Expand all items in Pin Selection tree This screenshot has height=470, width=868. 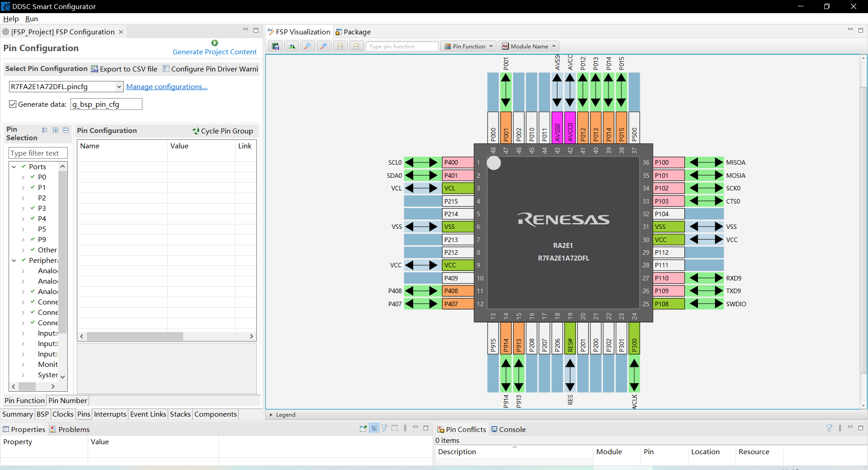pos(55,130)
